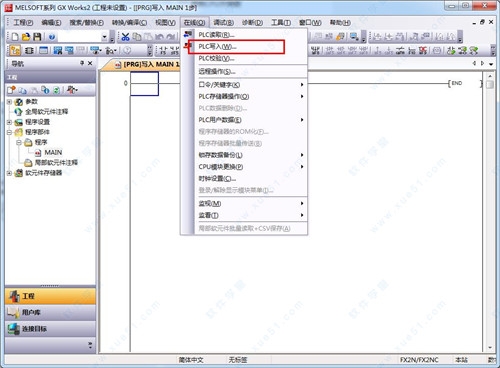Open the dropdown arrow of the top toolbar combo box
500x368 pixels.
(105, 37)
